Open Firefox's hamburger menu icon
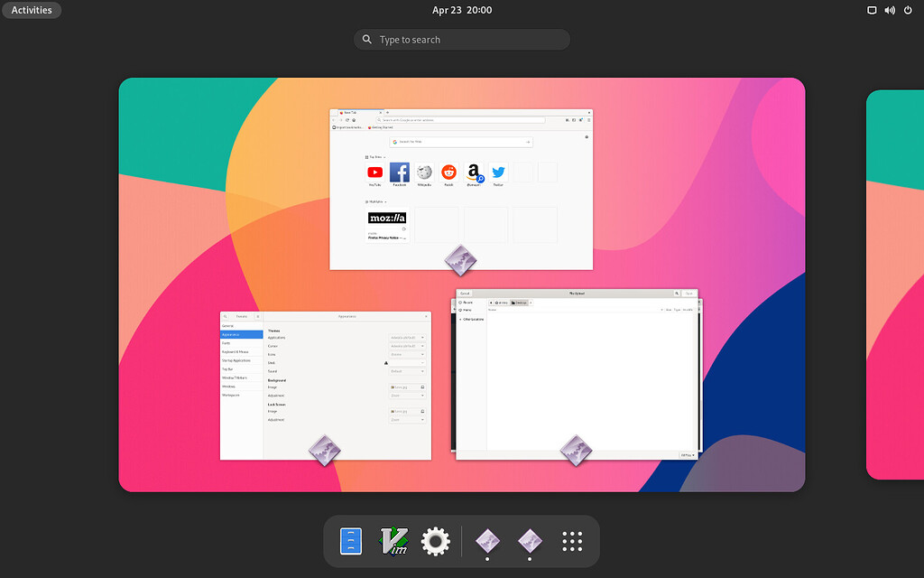Screen dimensions: 924x578 pos(589,119)
